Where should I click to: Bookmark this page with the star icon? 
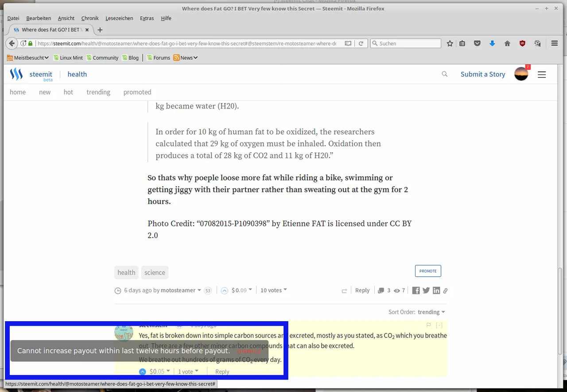tap(450, 43)
